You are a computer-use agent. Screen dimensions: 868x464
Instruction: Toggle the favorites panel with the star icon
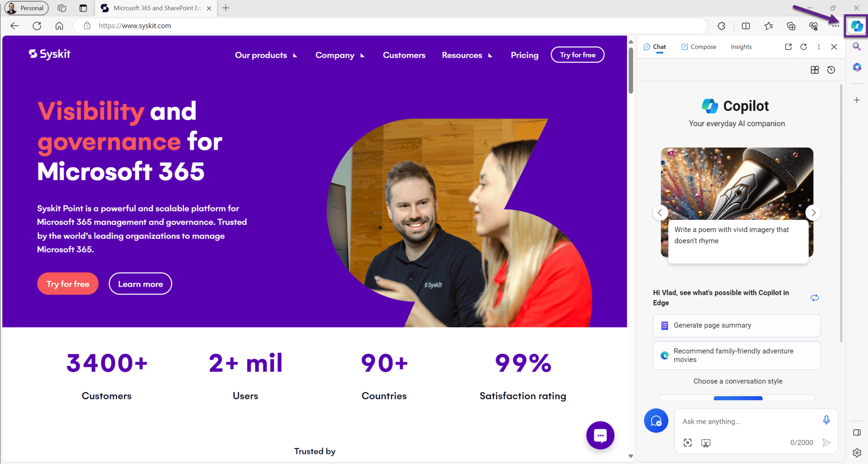coord(768,26)
